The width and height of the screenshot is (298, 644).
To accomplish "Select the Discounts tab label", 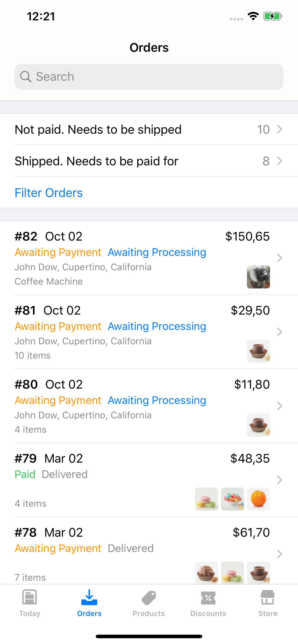I will [208, 614].
